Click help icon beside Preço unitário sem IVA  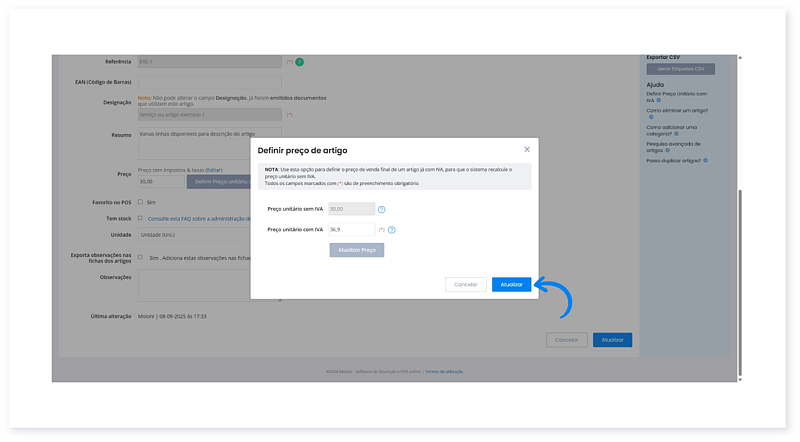click(x=382, y=209)
